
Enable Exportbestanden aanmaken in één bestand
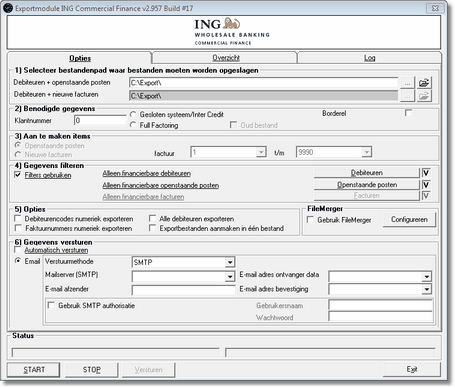[x=152, y=228]
